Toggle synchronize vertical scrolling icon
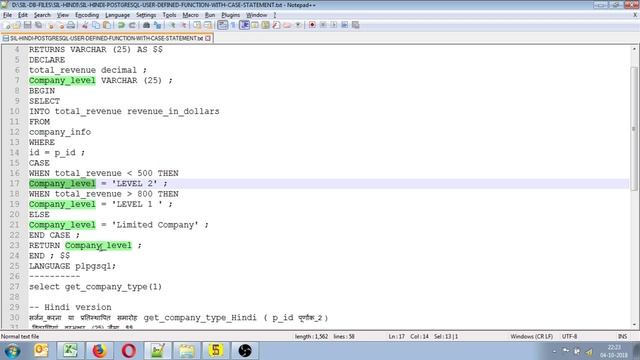Screen dimensions: 640x360 pos(197,25)
